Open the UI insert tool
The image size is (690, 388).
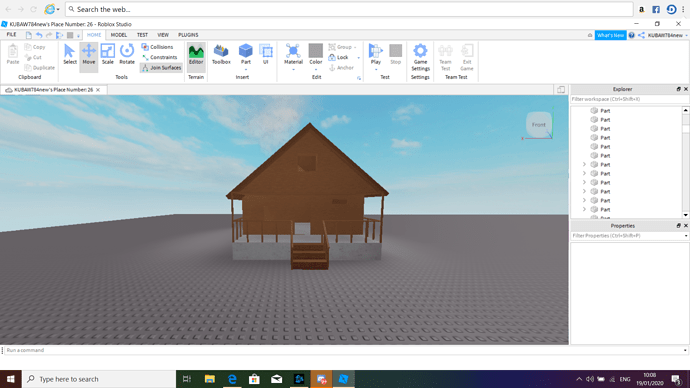266,55
